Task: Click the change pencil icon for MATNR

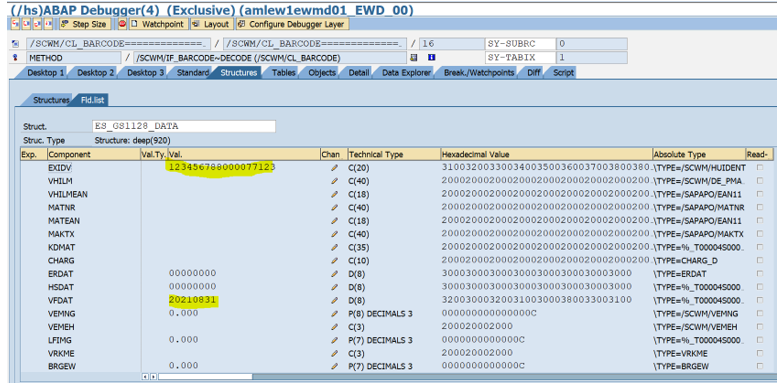Action: coord(334,207)
